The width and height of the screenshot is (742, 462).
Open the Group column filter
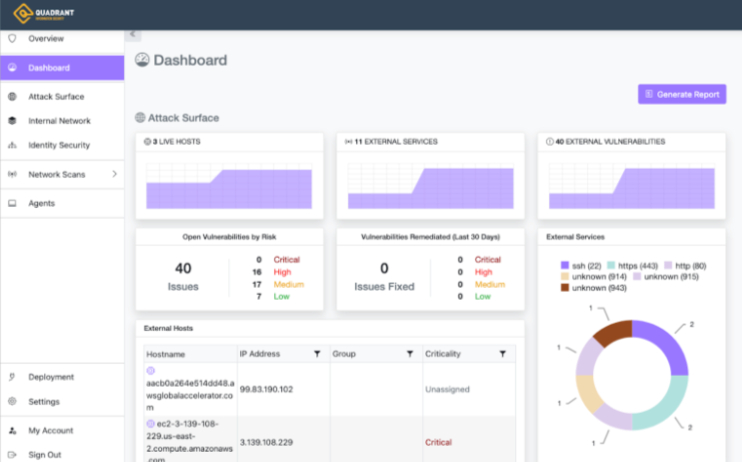point(409,354)
